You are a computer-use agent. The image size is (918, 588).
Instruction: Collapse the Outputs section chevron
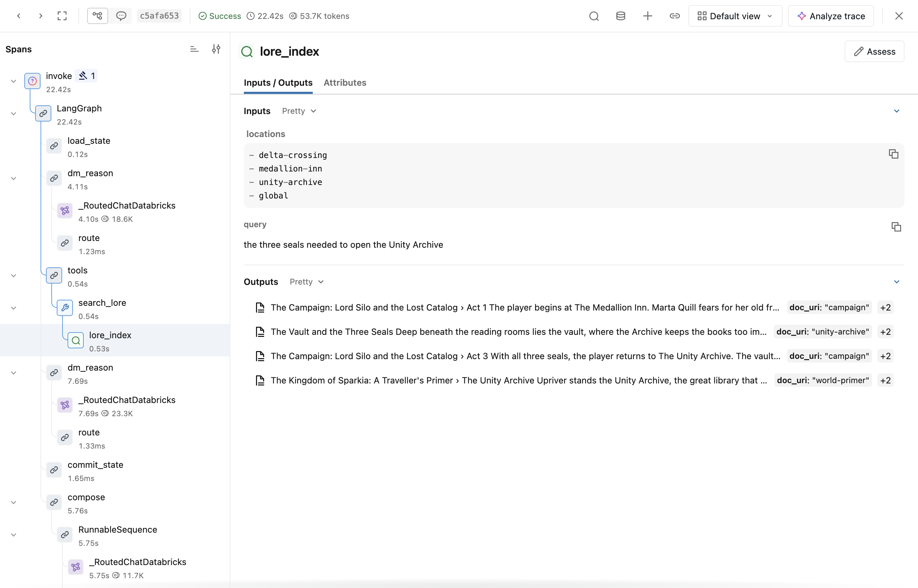coord(897,282)
